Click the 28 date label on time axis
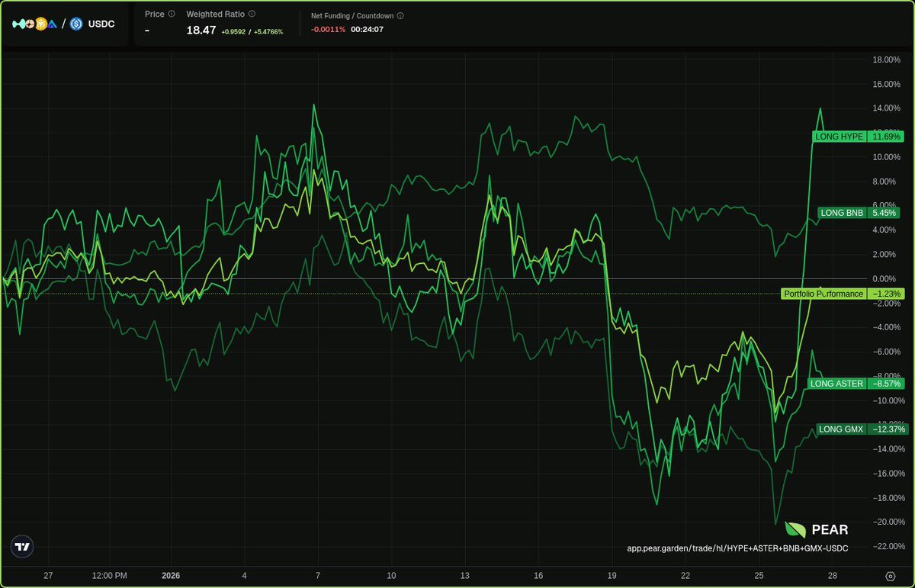The height and width of the screenshot is (588, 915). [x=833, y=576]
